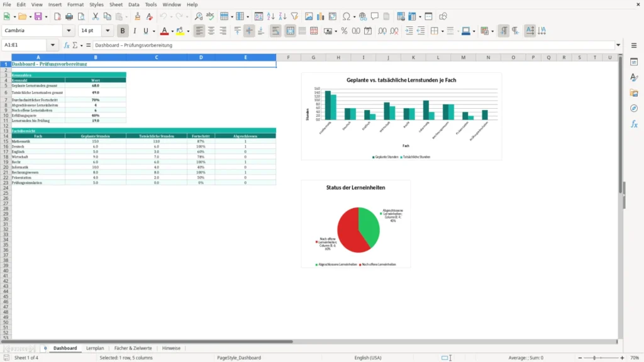Align text left icon
This screenshot has width=644, height=362.
[199, 31]
